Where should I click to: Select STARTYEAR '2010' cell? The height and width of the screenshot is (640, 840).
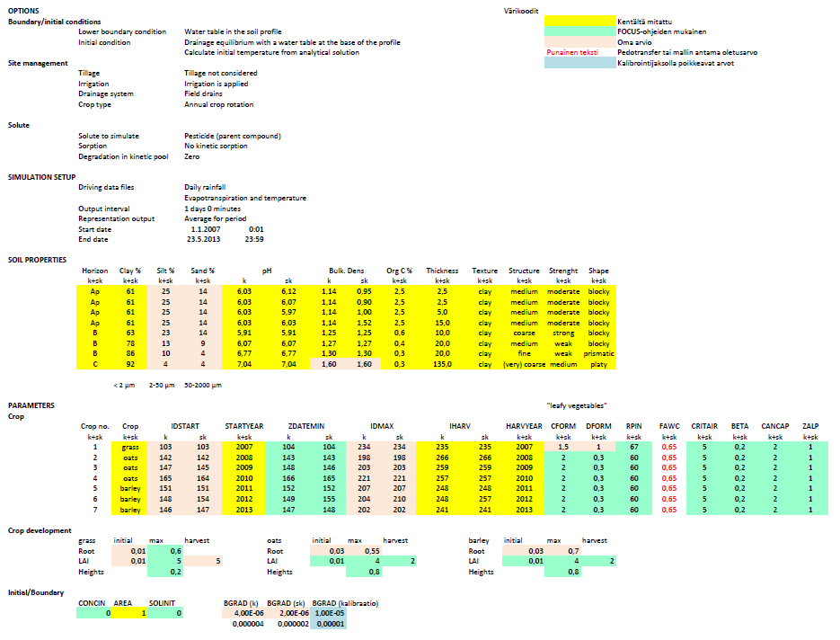point(243,478)
